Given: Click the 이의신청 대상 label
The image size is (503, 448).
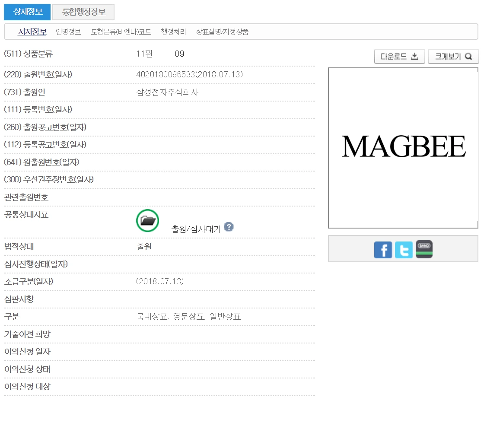Looking at the screenshot, I should (x=27, y=387).
